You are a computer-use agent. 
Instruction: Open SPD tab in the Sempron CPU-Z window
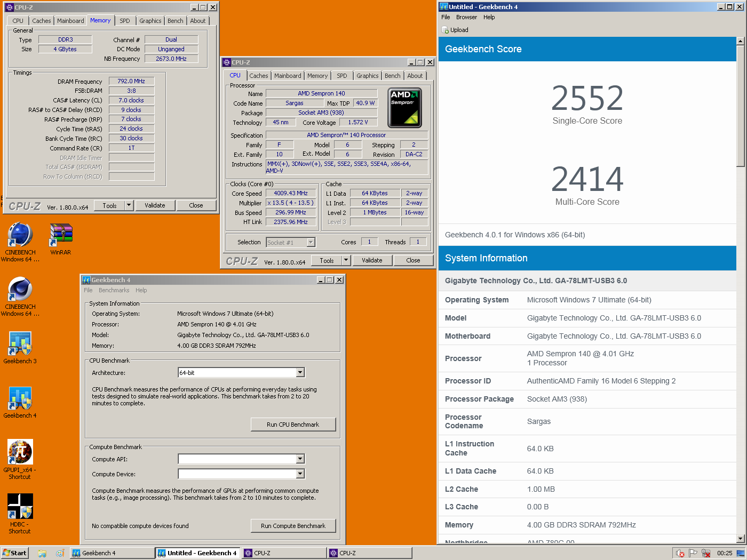pos(342,76)
